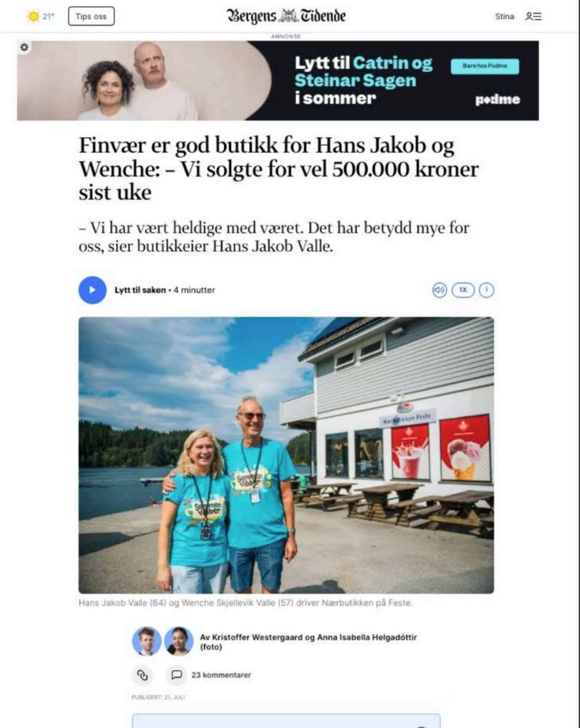Click the Bare hos Podme button
This screenshot has width=580, height=728.
coord(485,66)
